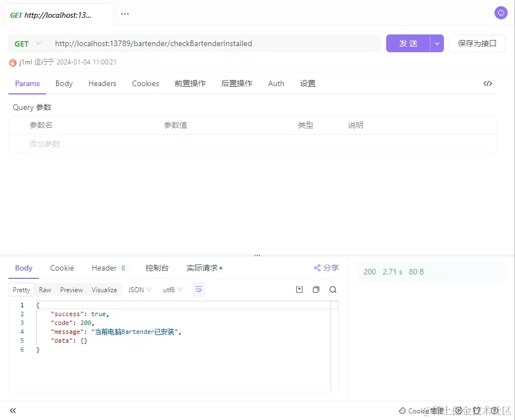Open the request Headers tab
This screenshot has width=515, height=420.
coord(102,83)
